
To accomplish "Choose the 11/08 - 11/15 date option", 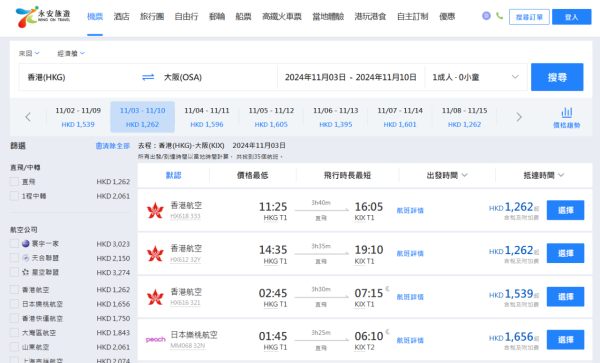I will 465,117.
